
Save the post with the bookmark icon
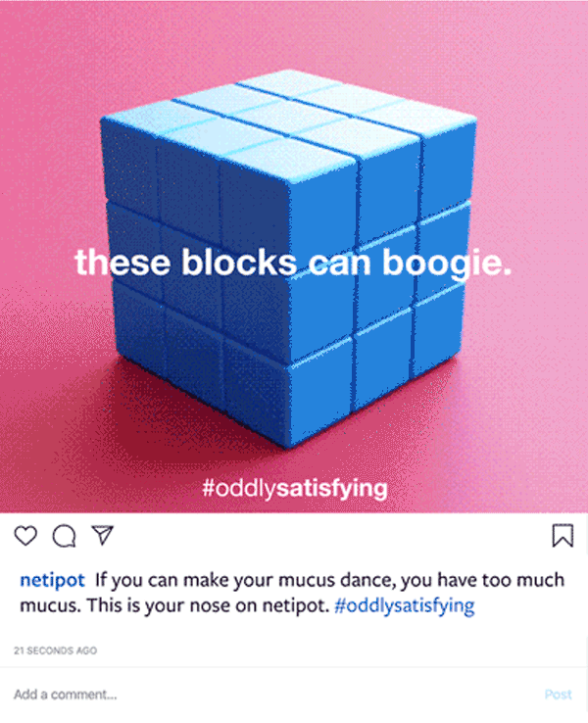(x=563, y=535)
